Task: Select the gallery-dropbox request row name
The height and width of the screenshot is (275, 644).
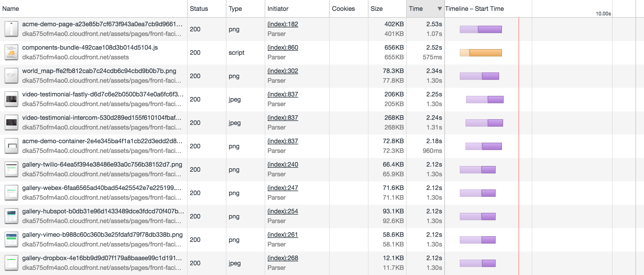Action: [102, 258]
